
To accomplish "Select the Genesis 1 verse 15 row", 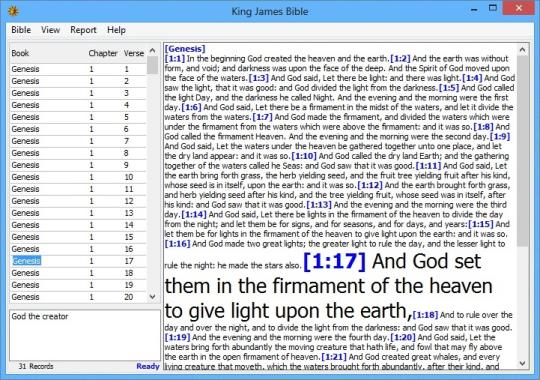I will [78, 237].
